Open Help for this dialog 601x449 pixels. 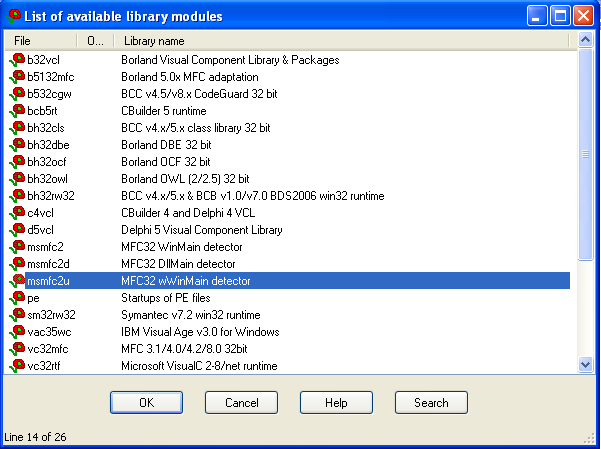click(336, 402)
